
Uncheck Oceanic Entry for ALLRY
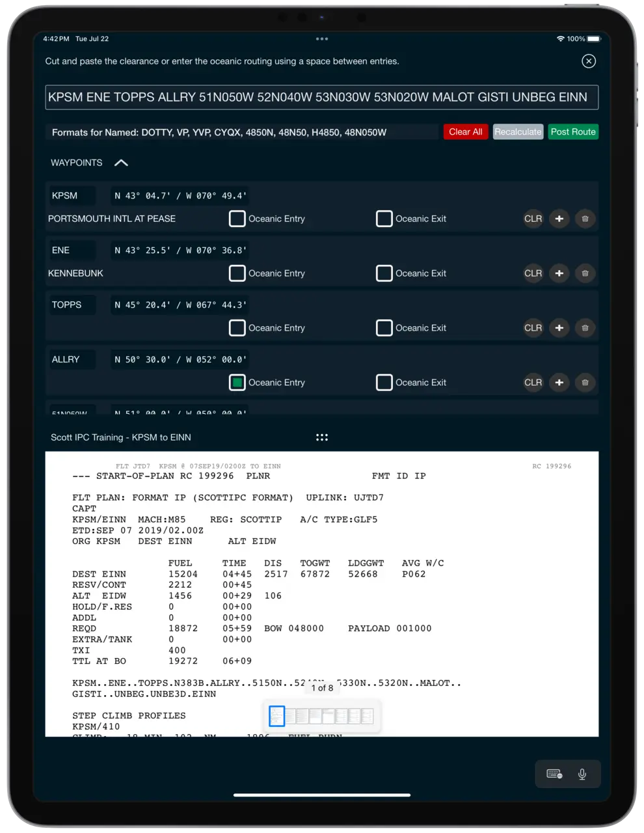[237, 383]
